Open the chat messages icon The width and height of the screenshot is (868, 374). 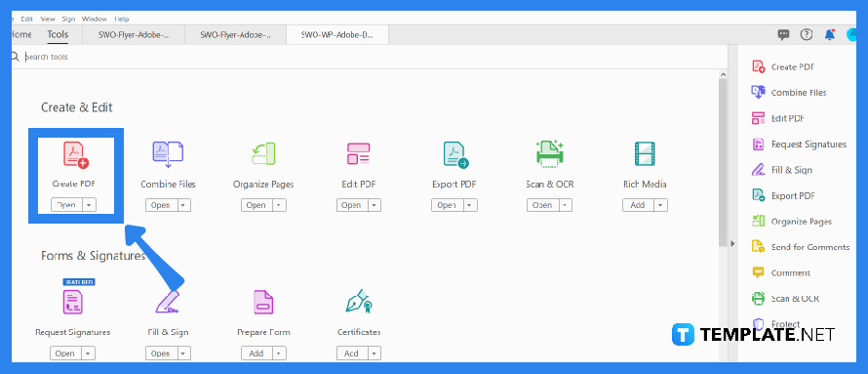783,34
